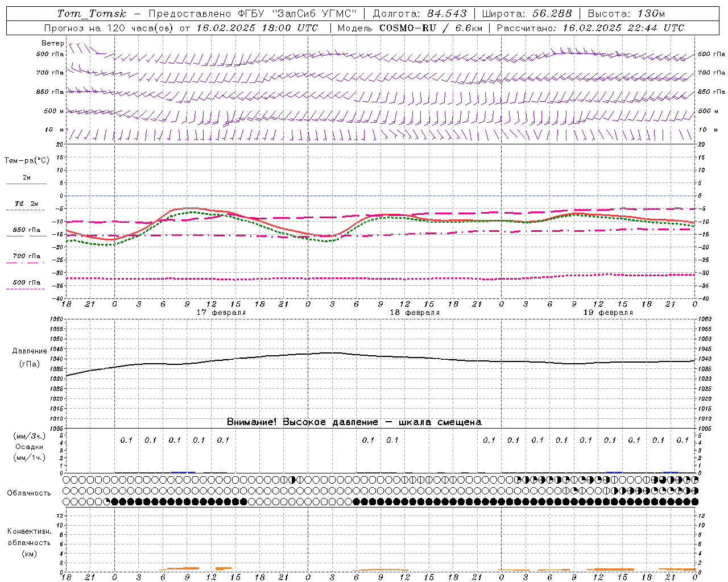The height and width of the screenshot is (582, 728).
Task: Click the Широта: 56.288 value
Action: [x=527, y=14]
